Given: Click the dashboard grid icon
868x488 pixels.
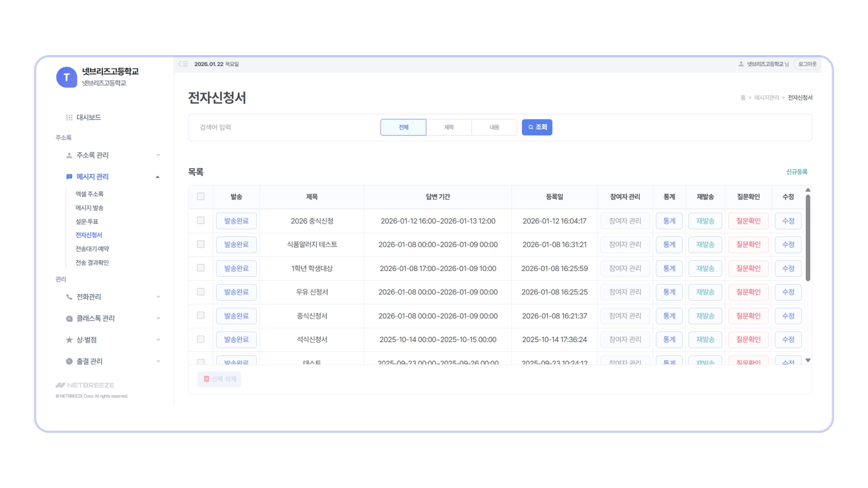Looking at the screenshot, I should coord(69,117).
